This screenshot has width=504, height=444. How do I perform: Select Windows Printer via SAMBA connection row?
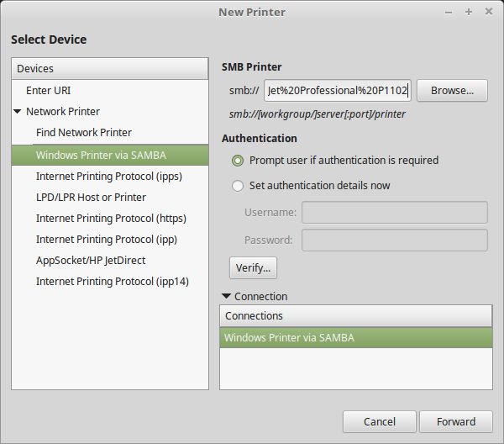[355, 338]
